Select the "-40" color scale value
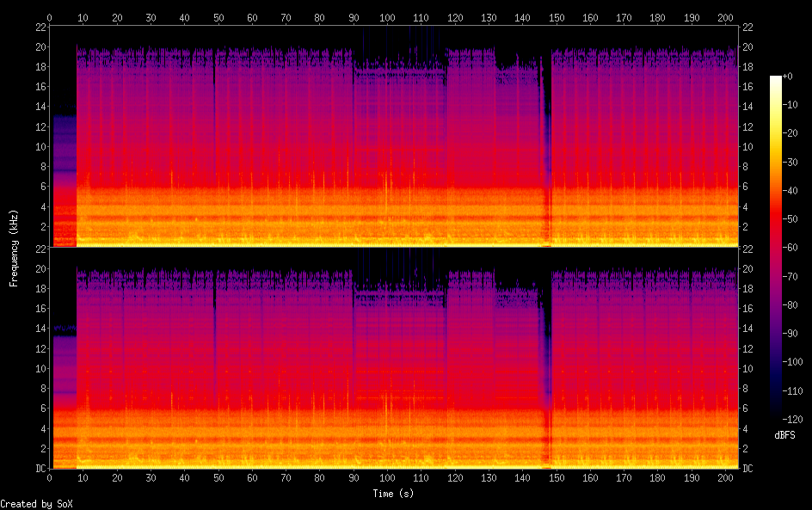812x510 pixels. pos(790,191)
